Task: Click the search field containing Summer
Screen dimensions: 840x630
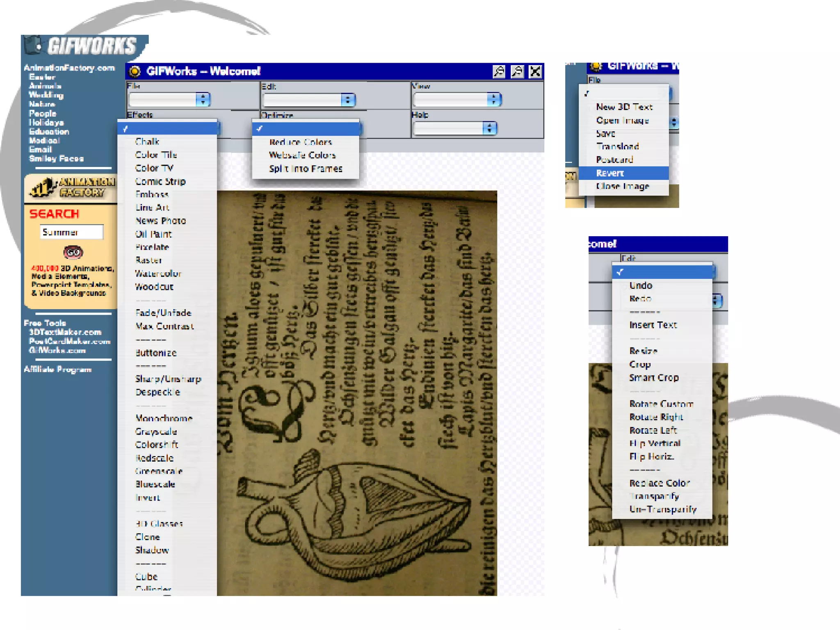Action: (x=71, y=232)
